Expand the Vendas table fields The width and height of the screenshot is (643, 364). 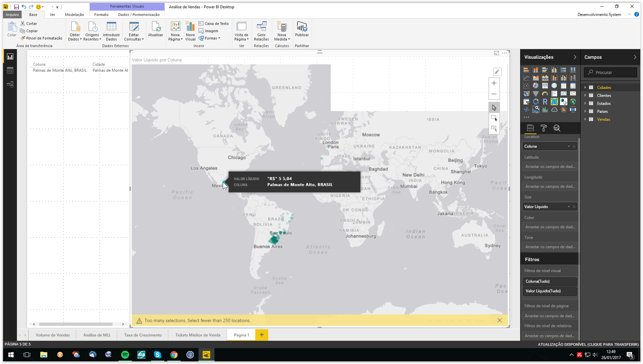pyautogui.click(x=585, y=119)
